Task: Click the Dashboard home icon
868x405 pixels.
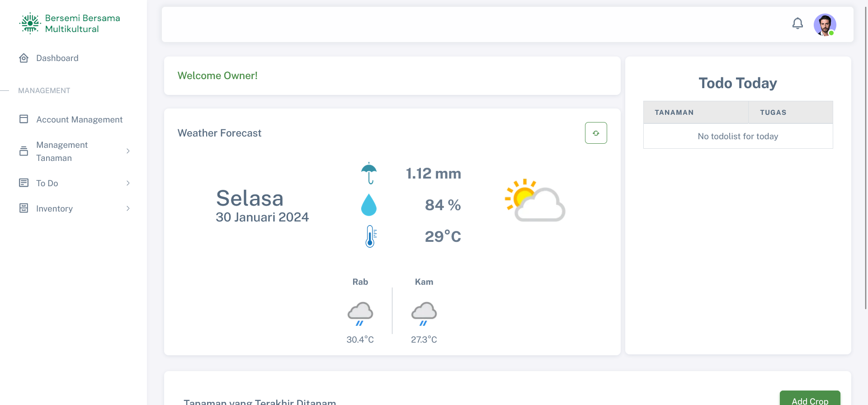Action: tap(24, 58)
